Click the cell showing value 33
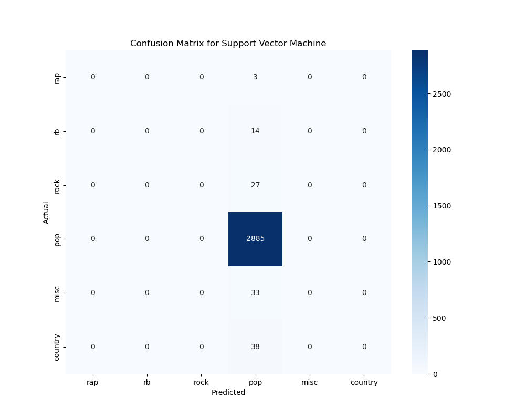 coord(255,292)
